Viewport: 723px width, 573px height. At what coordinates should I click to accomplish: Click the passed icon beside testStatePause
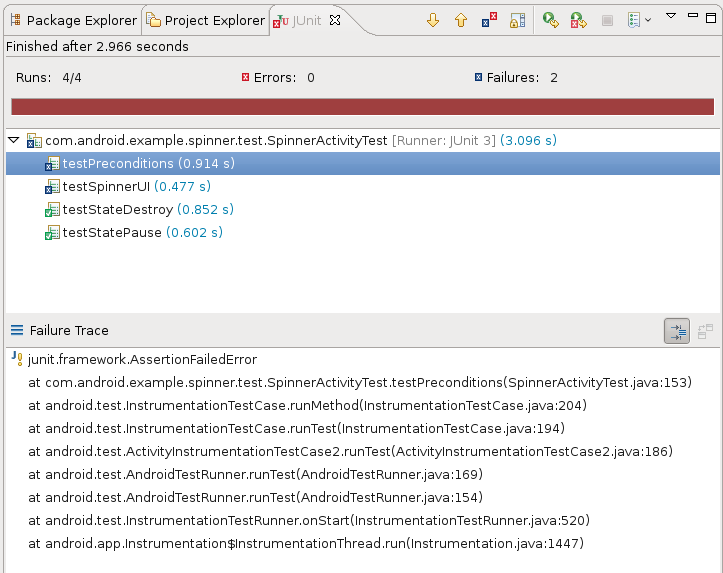(52, 233)
